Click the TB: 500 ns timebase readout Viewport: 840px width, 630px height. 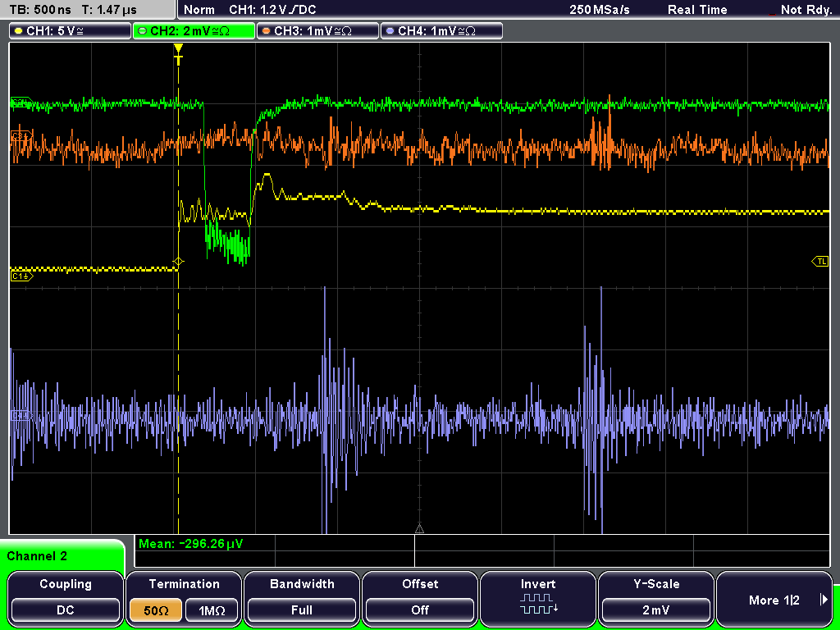coord(41,10)
